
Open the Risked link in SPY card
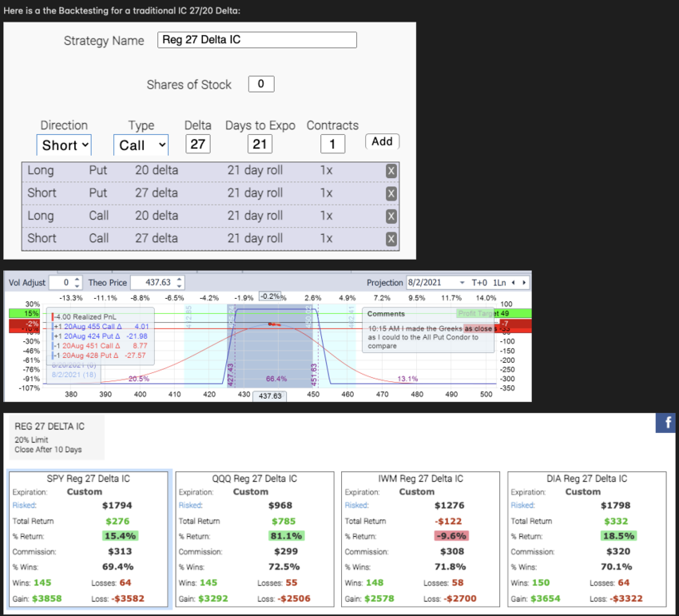click(x=25, y=505)
